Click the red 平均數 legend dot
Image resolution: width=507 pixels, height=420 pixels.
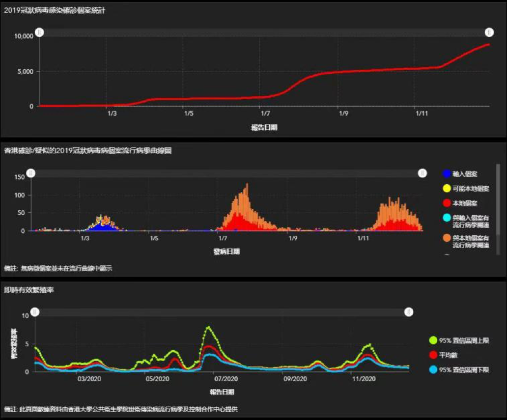(433, 355)
